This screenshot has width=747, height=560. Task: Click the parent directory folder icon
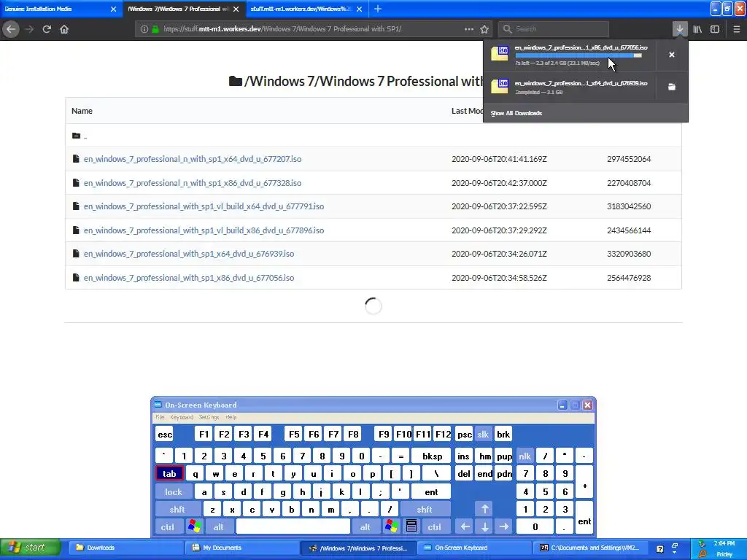tap(76, 136)
